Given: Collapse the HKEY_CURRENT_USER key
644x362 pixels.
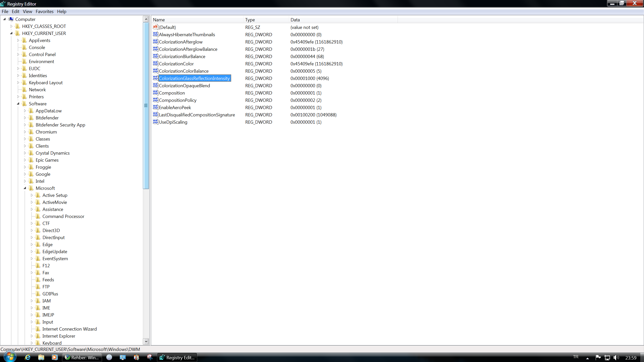Looking at the screenshot, I should (11, 33).
